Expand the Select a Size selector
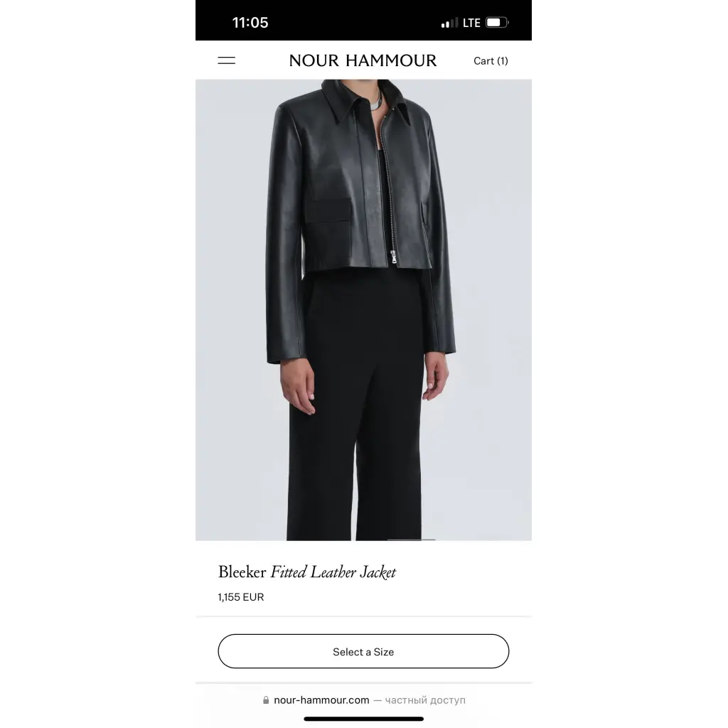Viewport: 728px width, 728px height. pos(363,651)
